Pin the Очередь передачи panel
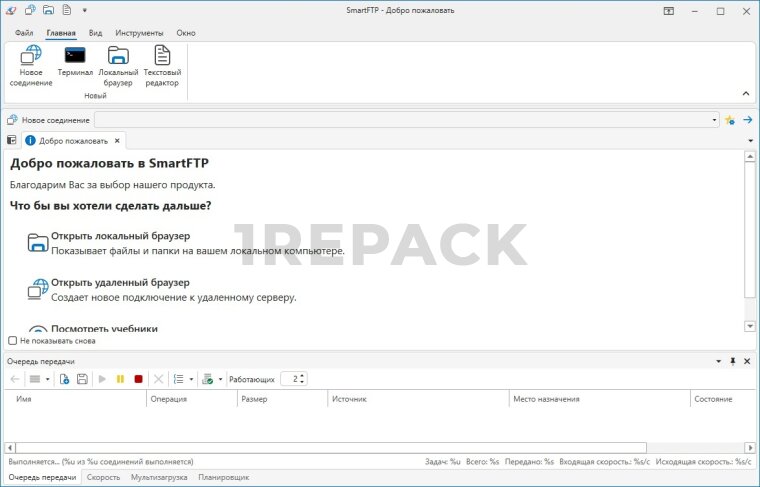This screenshot has width=760, height=487. 732,361
